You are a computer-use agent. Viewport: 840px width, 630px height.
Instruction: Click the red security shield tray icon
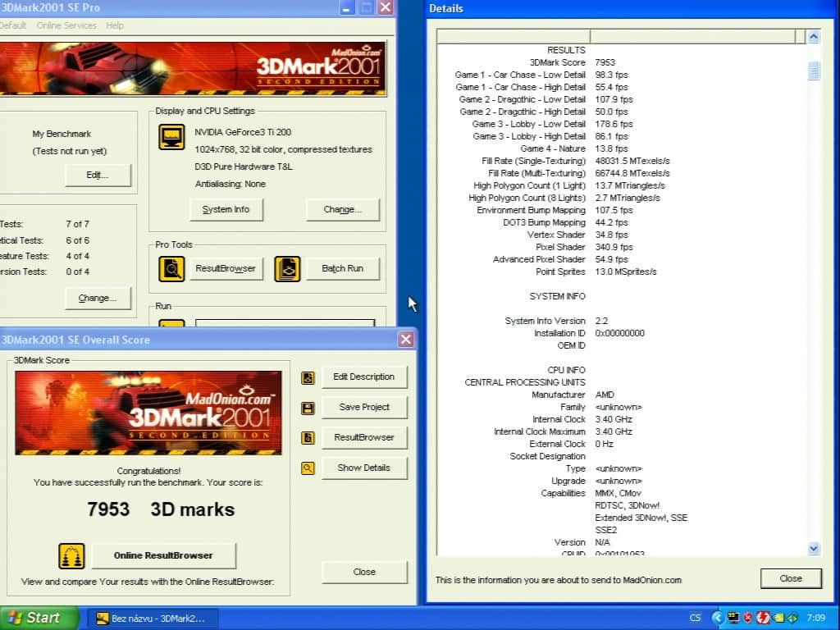coord(748,618)
